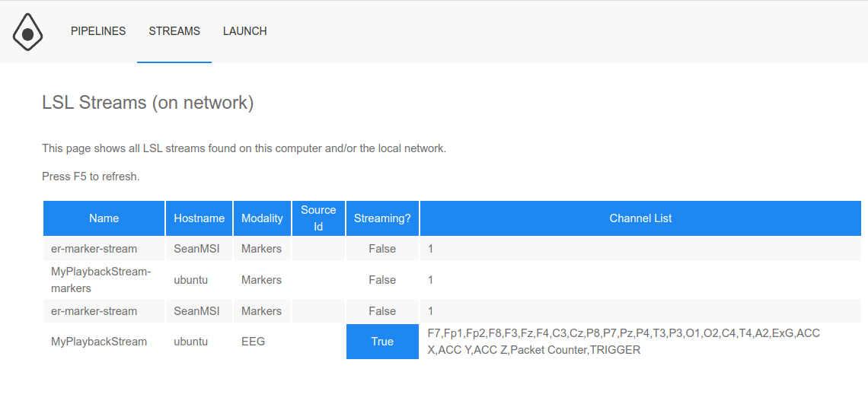Switch to the LAUNCH tab
868x404 pixels.
point(244,31)
